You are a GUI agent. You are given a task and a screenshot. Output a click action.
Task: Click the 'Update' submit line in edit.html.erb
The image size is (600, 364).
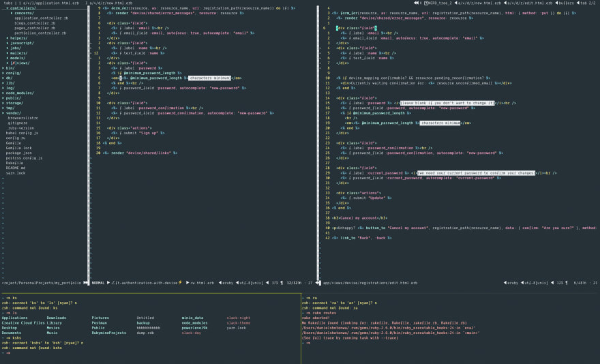pos(366,198)
